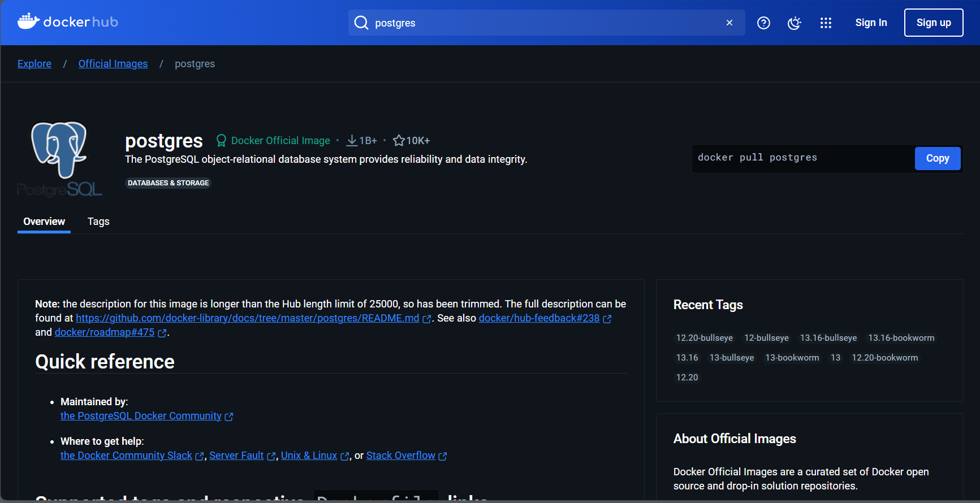Open the Docker Hub logo home link
The image size is (980, 503).
[68, 22]
